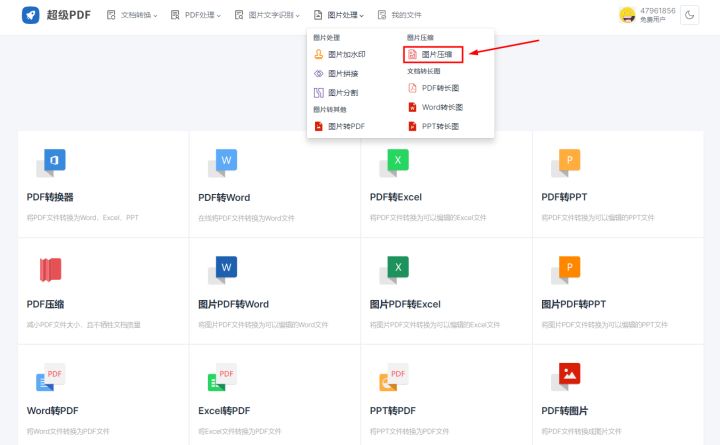The width and height of the screenshot is (720, 445).
Task: Open the Word转PDF tool title
Action: pyautogui.click(x=52, y=411)
